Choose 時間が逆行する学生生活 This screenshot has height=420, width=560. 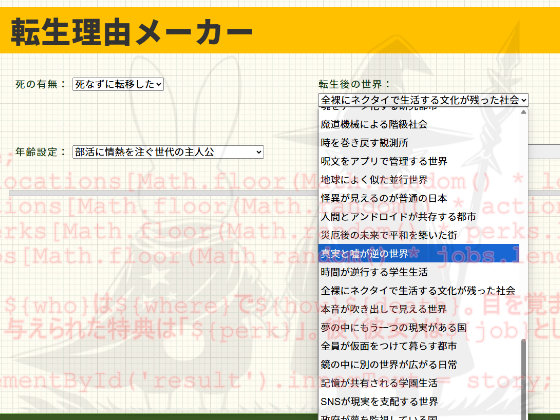click(x=419, y=272)
